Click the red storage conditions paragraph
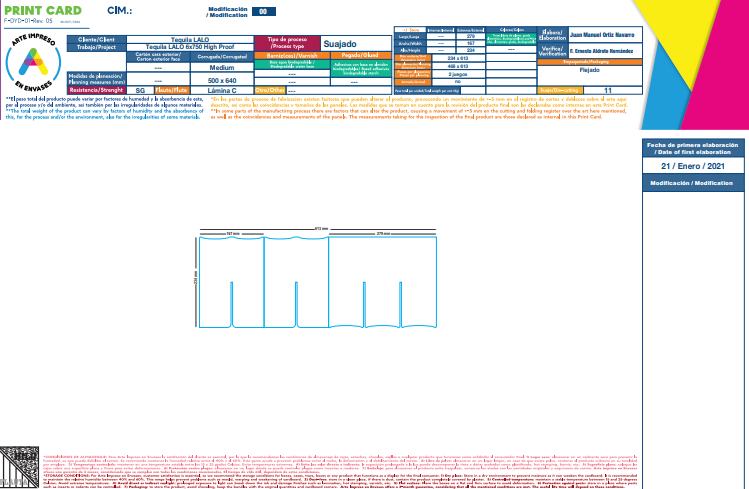Viewport: 749px width, 489px height. pyautogui.click(x=340, y=471)
